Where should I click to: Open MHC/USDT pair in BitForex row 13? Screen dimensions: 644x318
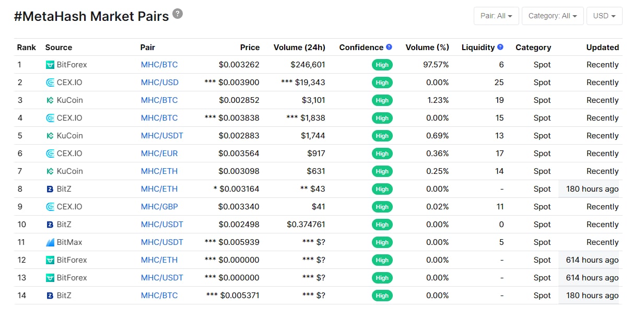(x=162, y=278)
